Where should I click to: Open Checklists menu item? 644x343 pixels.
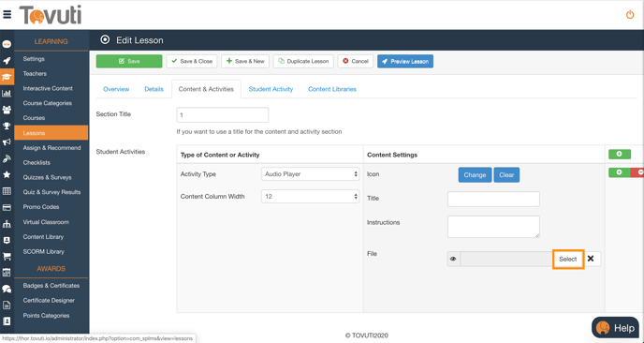37,162
